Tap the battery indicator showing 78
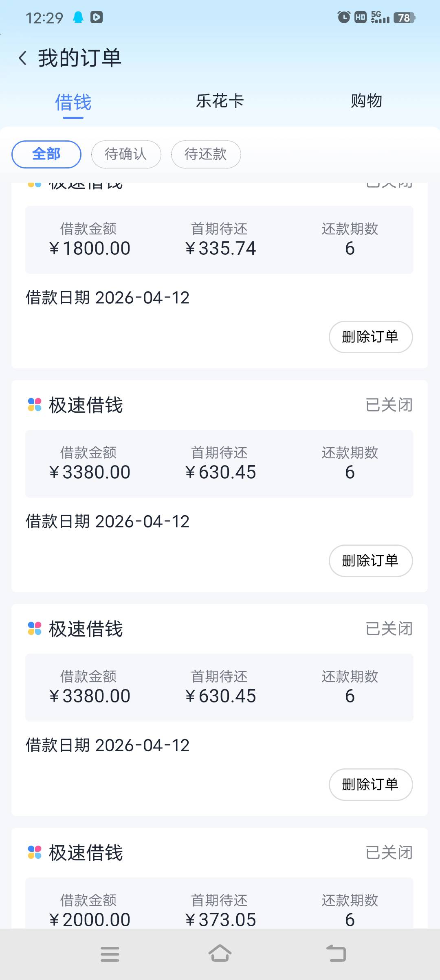Image resolution: width=440 pixels, height=980 pixels. coord(404,17)
